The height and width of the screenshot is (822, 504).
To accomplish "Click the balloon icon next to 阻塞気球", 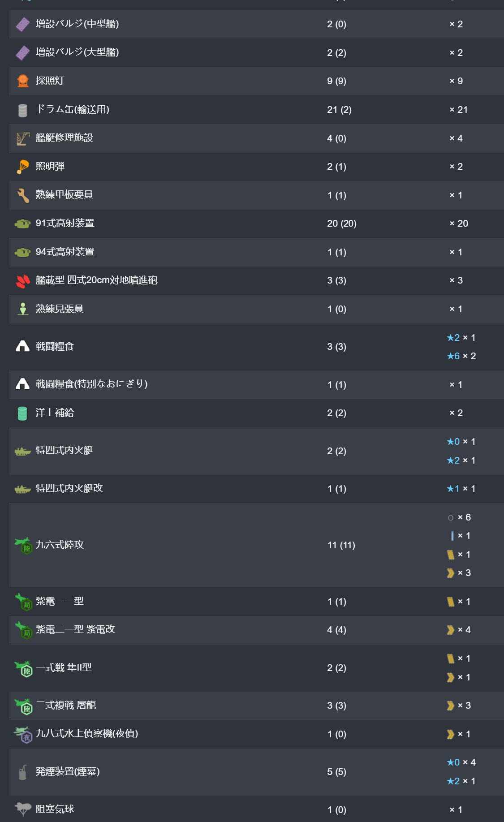I will click(23, 809).
